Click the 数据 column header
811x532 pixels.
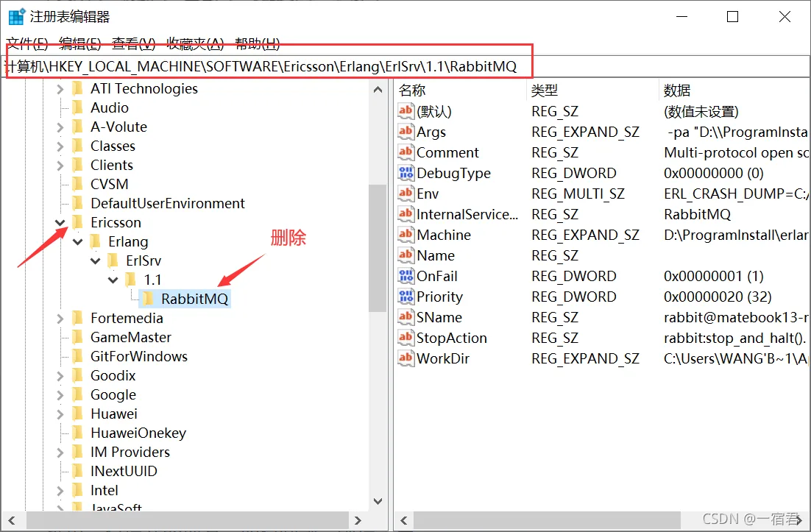pos(734,90)
